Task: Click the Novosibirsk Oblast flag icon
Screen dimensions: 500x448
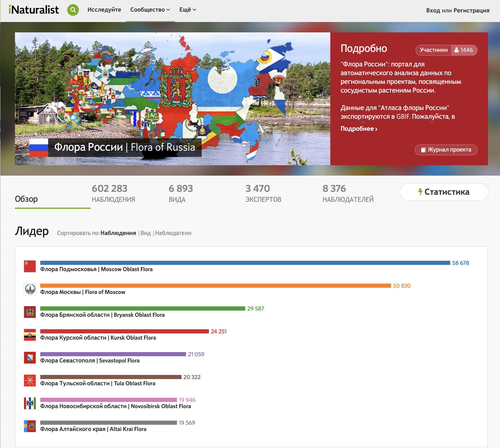Action: [30, 403]
